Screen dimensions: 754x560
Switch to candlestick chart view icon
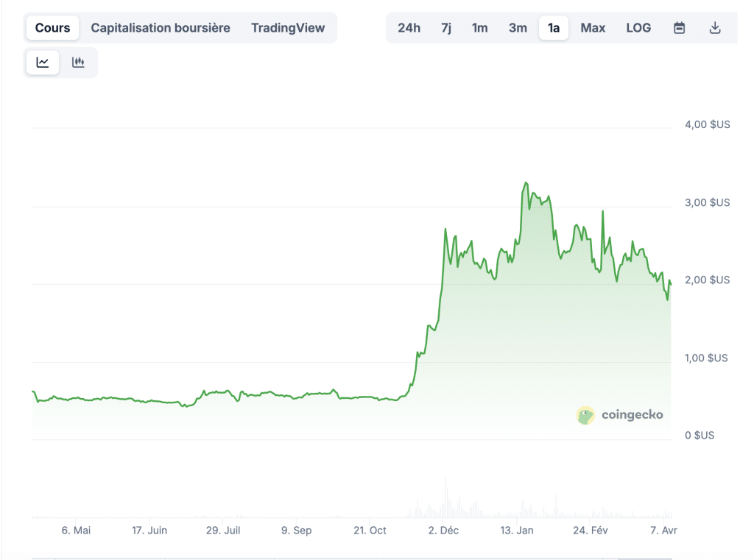[x=78, y=63]
